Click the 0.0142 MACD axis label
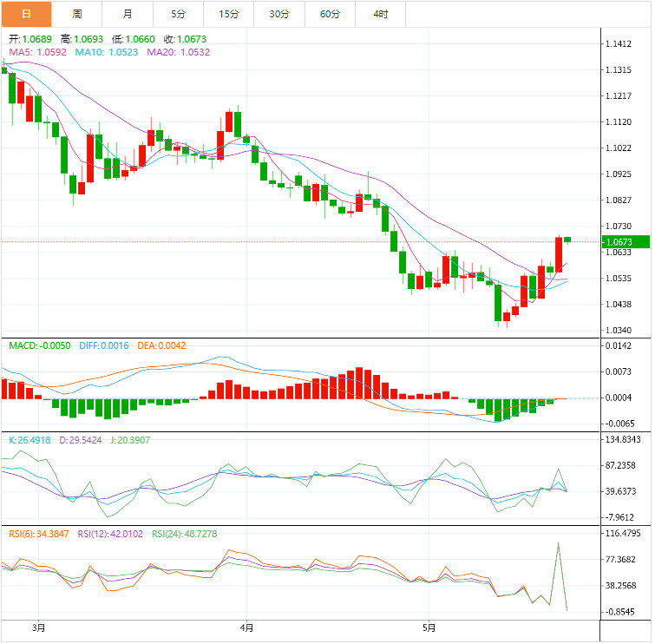 (x=619, y=345)
